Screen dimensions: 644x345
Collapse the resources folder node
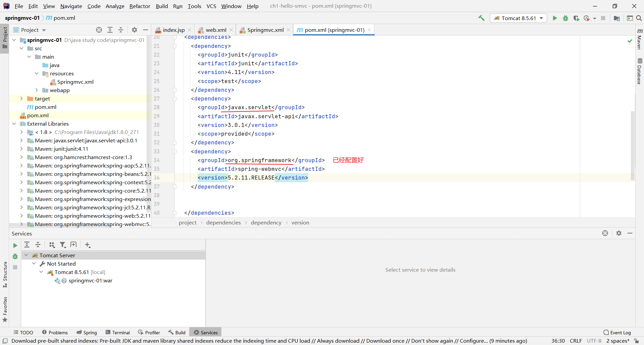(x=37, y=73)
